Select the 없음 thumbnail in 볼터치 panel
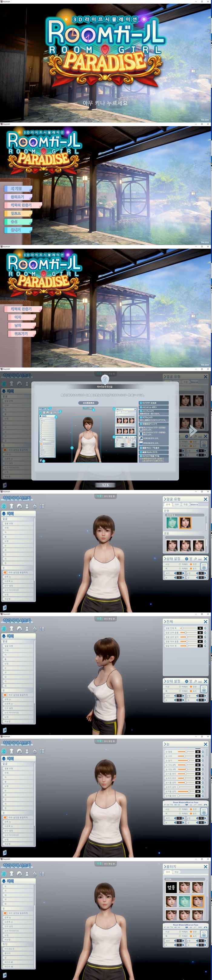 pos(171,887)
